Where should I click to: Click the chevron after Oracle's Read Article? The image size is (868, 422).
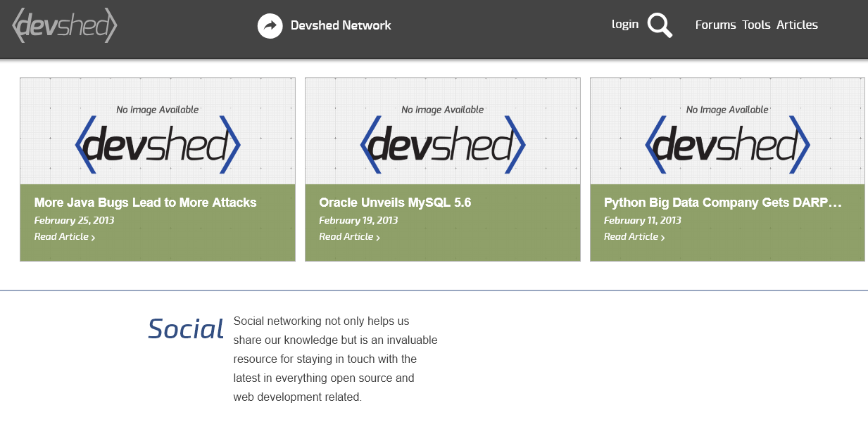coord(378,238)
